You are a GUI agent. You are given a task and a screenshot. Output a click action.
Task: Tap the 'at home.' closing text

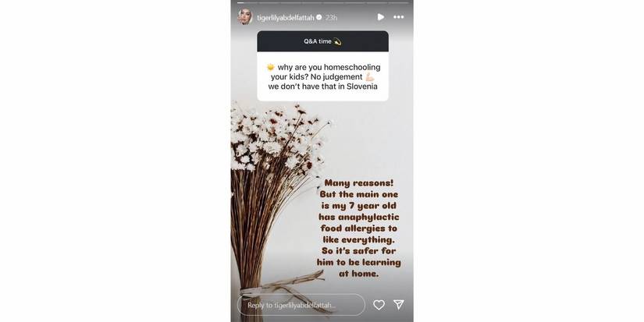tap(359, 273)
